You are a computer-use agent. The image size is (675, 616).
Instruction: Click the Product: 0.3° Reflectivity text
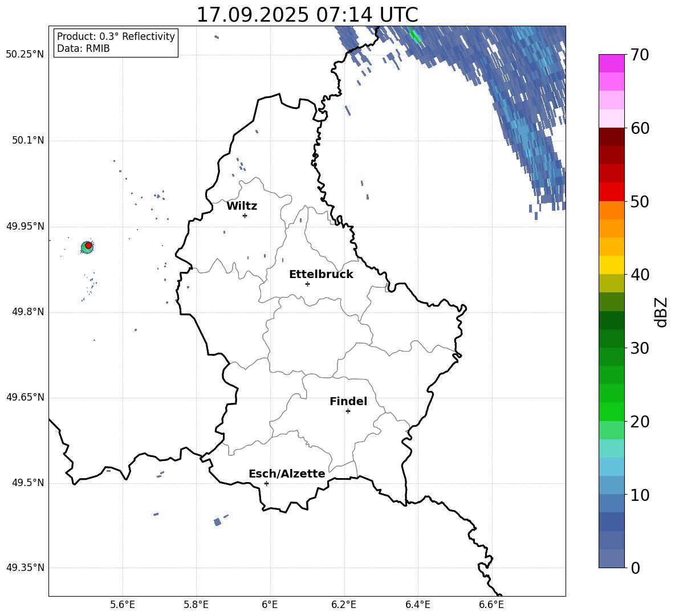[116, 36]
